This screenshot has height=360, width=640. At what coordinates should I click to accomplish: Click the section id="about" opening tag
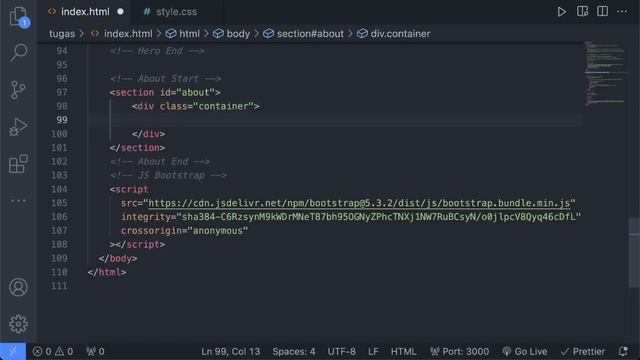(x=165, y=93)
